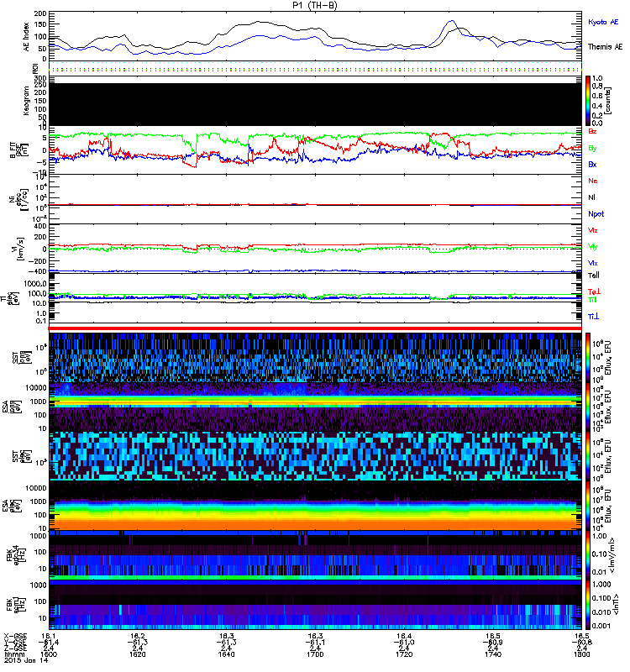This screenshot has height=672, width=630.
Task: Click the Keogram axis label
Action: pyautogui.click(x=27, y=101)
